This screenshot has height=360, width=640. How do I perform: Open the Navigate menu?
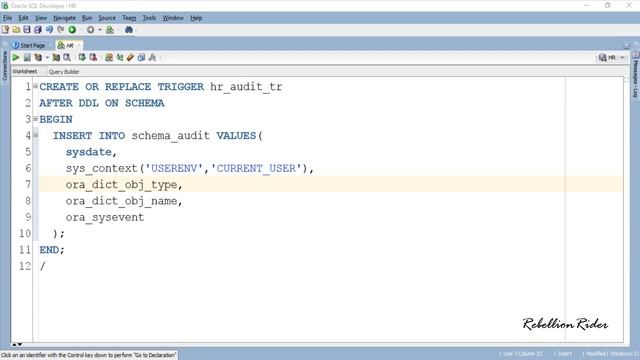(64, 18)
